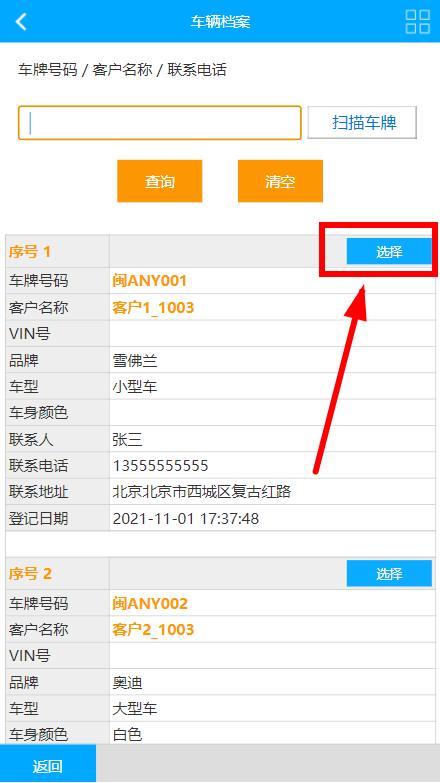Click the 序号 2 header label

[x=30, y=574]
